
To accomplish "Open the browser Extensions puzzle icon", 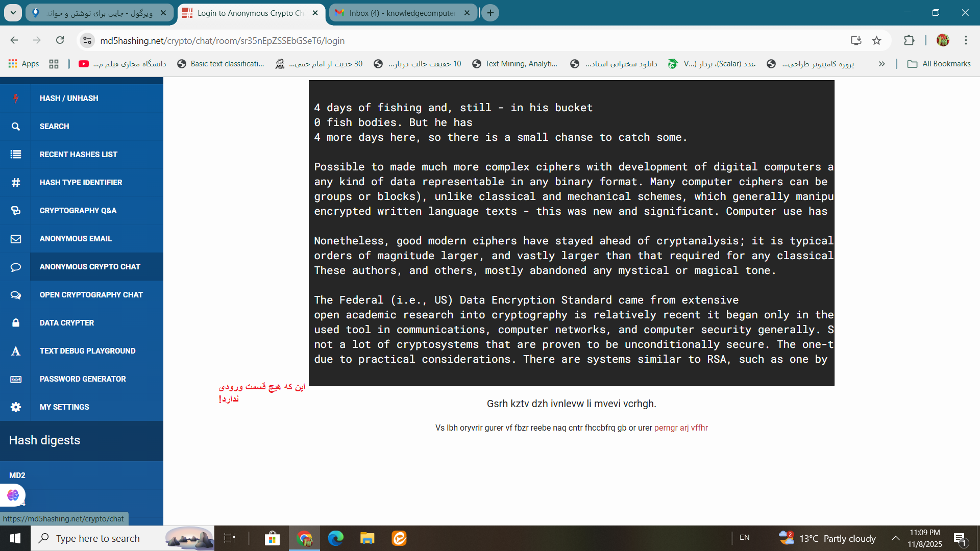I will pyautogui.click(x=909, y=40).
